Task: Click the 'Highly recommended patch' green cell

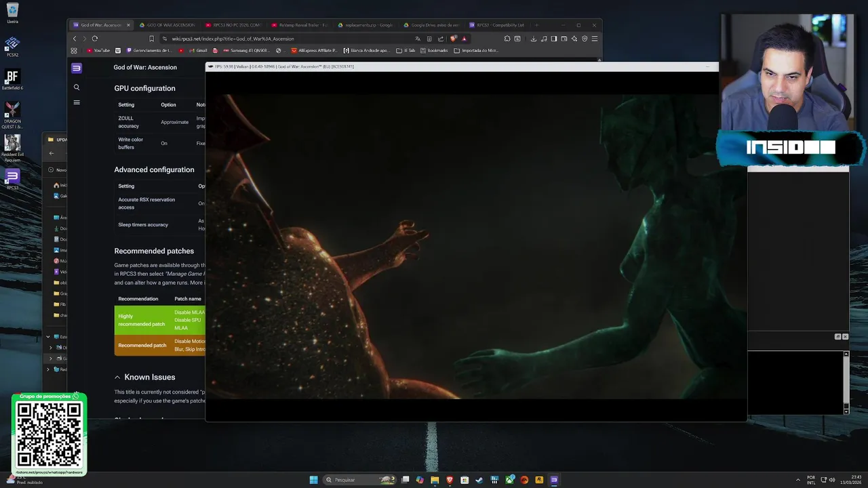Action: (x=142, y=320)
